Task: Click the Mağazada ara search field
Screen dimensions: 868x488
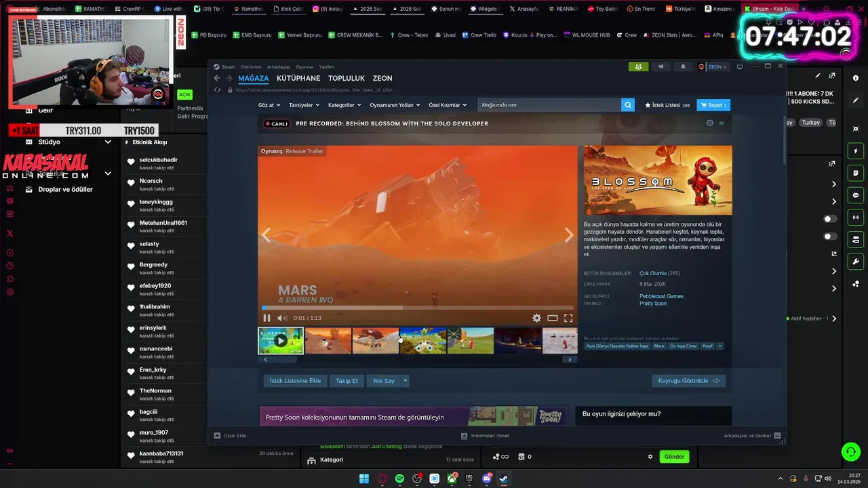Action: [549, 105]
